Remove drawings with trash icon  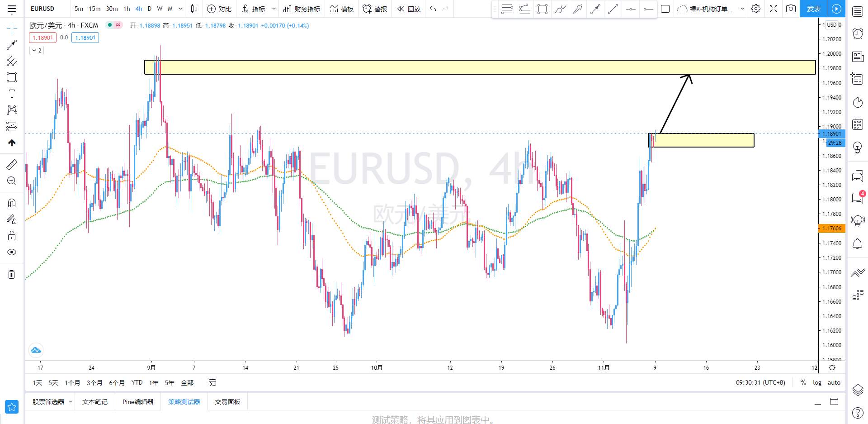pyautogui.click(x=12, y=274)
